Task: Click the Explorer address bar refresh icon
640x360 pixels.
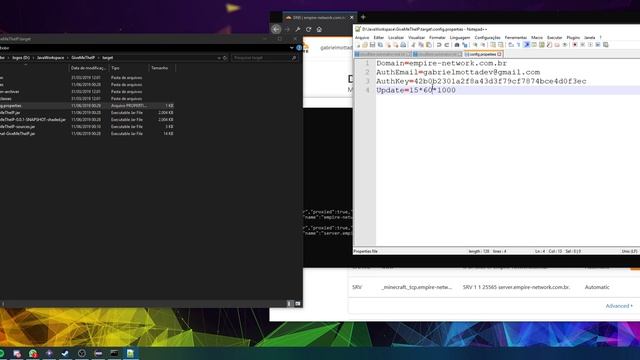Action: [x=225, y=58]
